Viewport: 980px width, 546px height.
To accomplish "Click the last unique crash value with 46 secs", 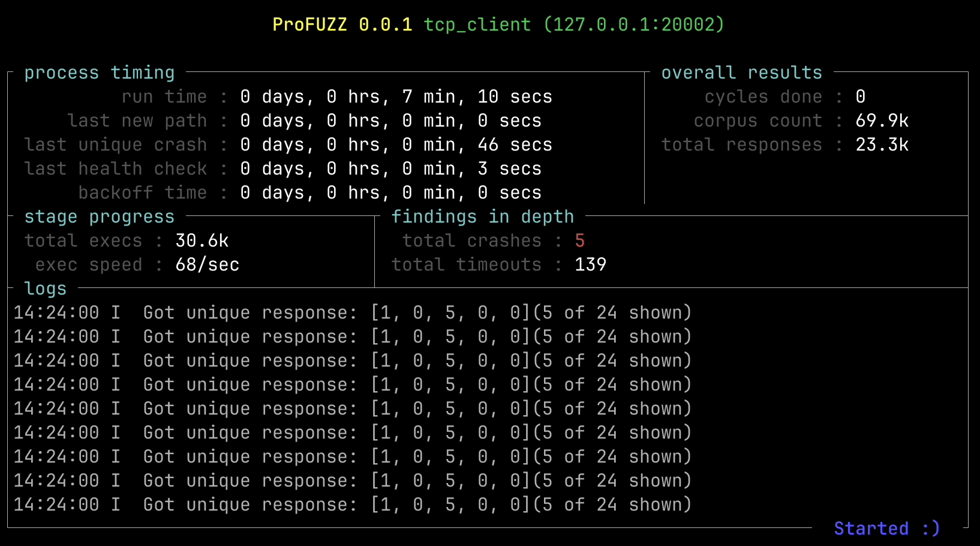I will [x=396, y=145].
